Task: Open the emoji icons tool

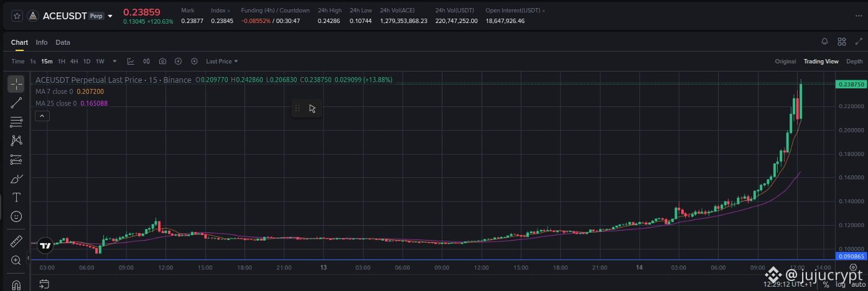Action: pyautogui.click(x=16, y=216)
